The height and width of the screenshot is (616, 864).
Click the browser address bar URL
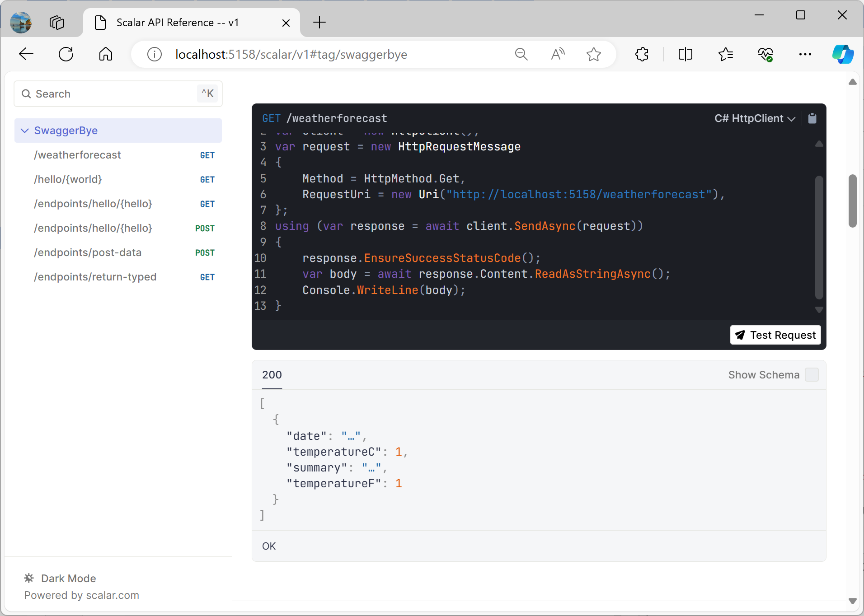291,55
